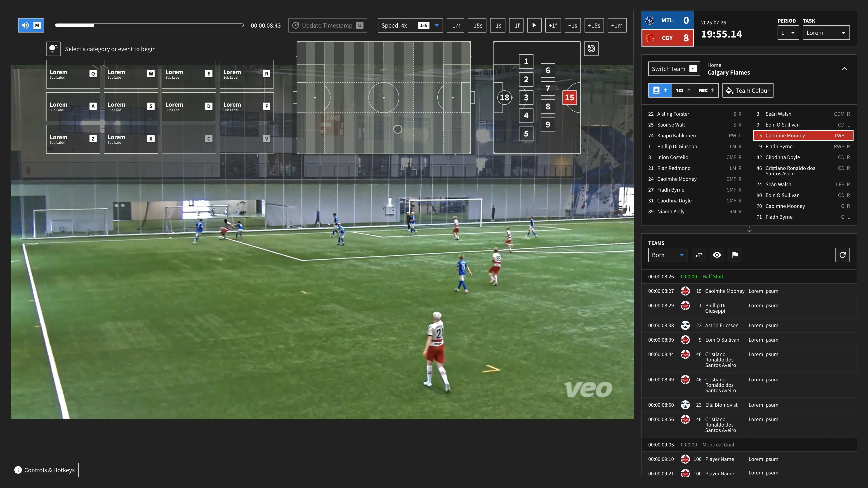Viewport: 868px width, 488px height.
Task: Open the Speed 4x dropdown
Action: pos(410,25)
